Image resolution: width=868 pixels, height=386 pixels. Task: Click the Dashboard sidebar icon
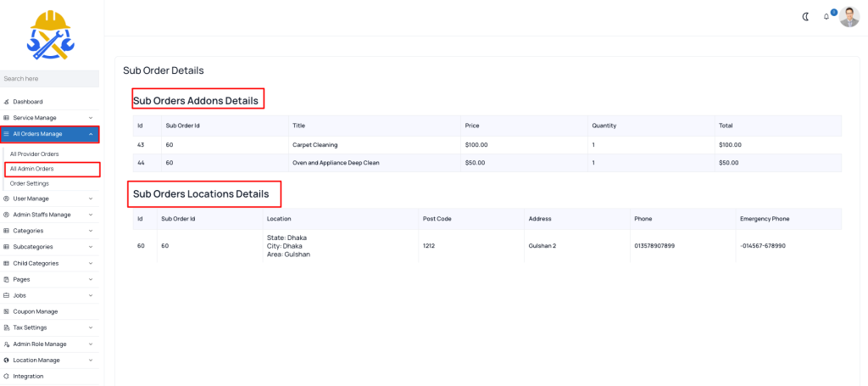tap(6, 102)
